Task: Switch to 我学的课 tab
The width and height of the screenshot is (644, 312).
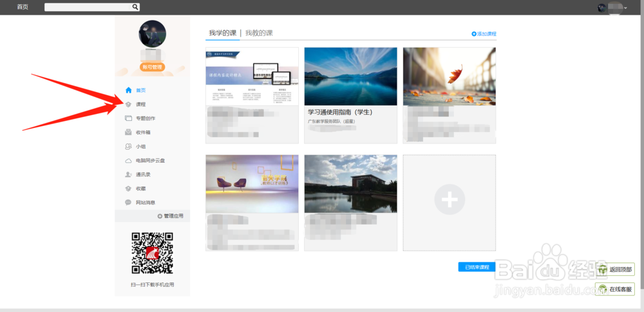Action: [223, 33]
